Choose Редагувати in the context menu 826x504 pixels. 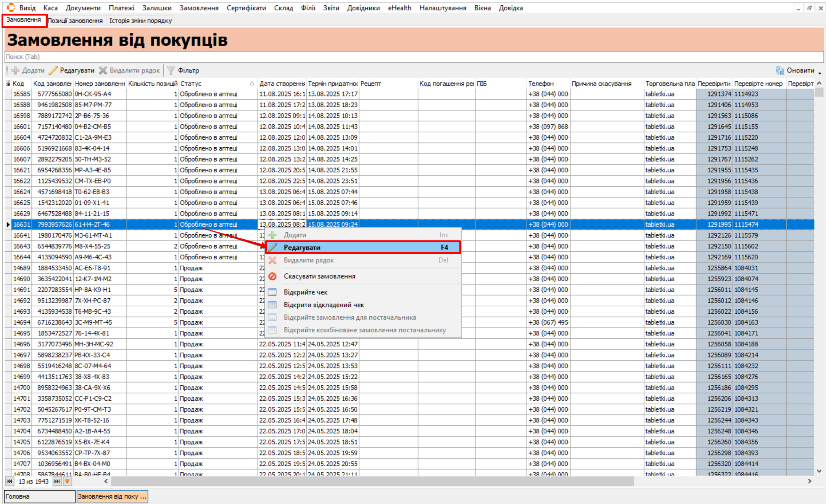[302, 248]
